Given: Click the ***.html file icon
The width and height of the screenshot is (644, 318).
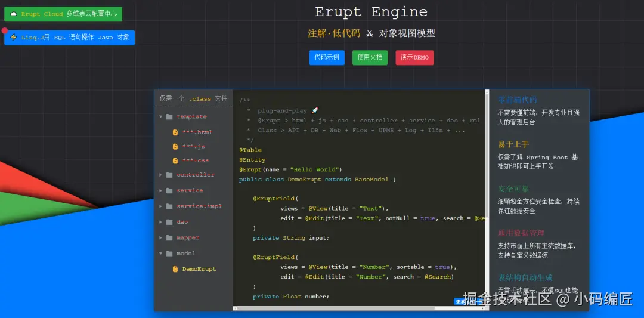Looking at the screenshot, I should point(175,132).
